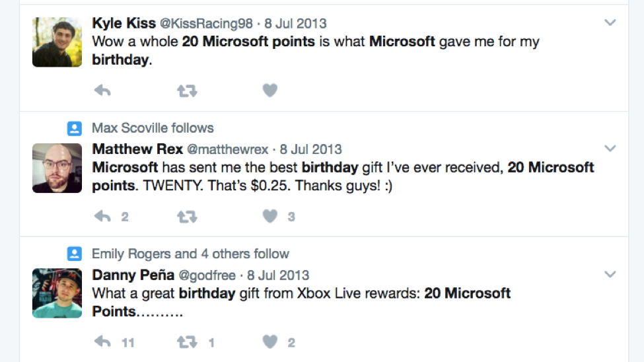Open more options chevron on Matthew Rex tweet

(610, 149)
